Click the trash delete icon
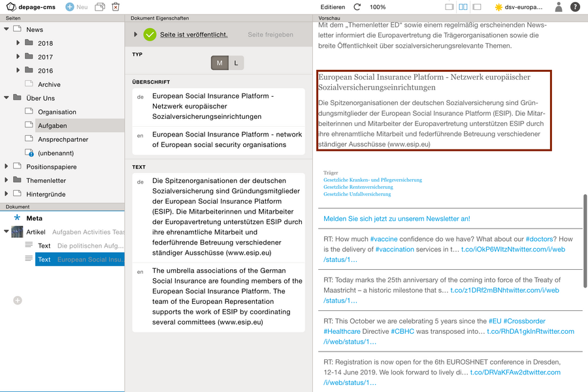 [116, 7]
